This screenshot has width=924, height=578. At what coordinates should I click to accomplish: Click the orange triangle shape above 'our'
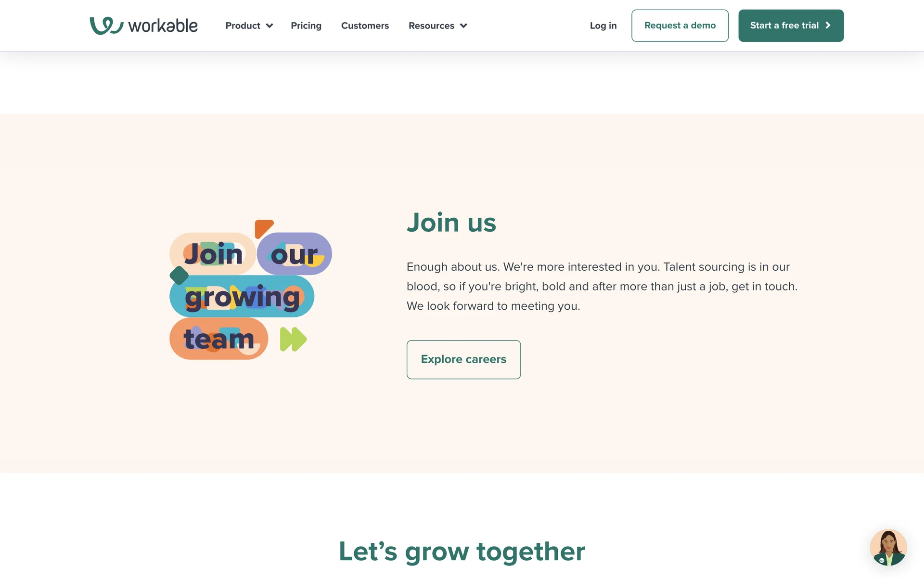pyautogui.click(x=264, y=229)
